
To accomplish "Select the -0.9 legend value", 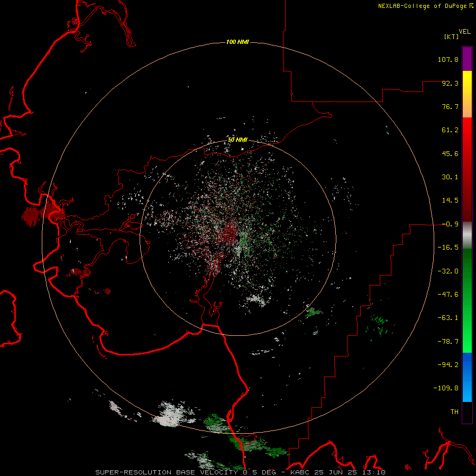I will tap(450, 224).
